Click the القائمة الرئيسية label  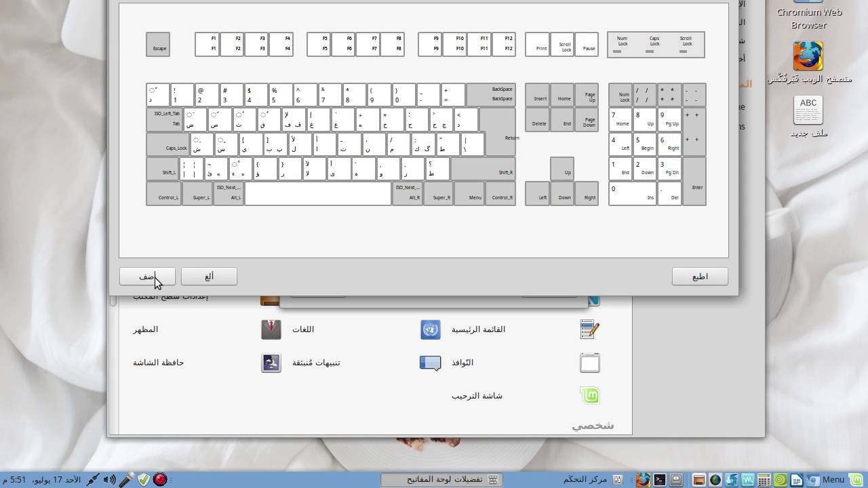point(479,329)
